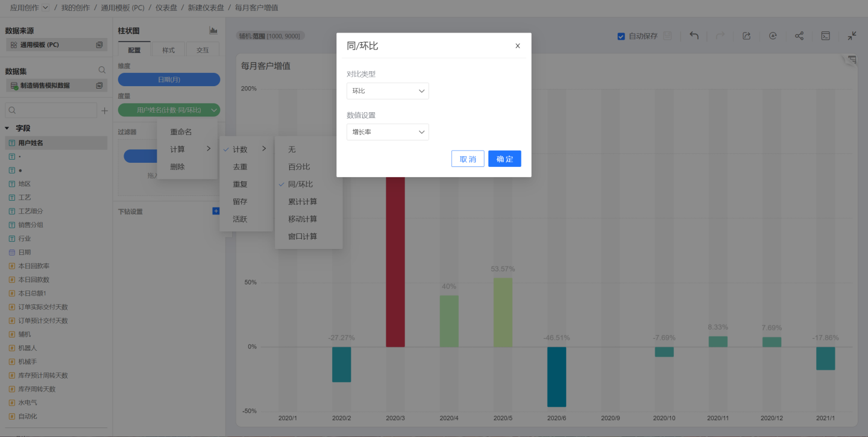Switch to the 样式 tab
The width and height of the screenshot is (868, 437).
tap(169, 50)
